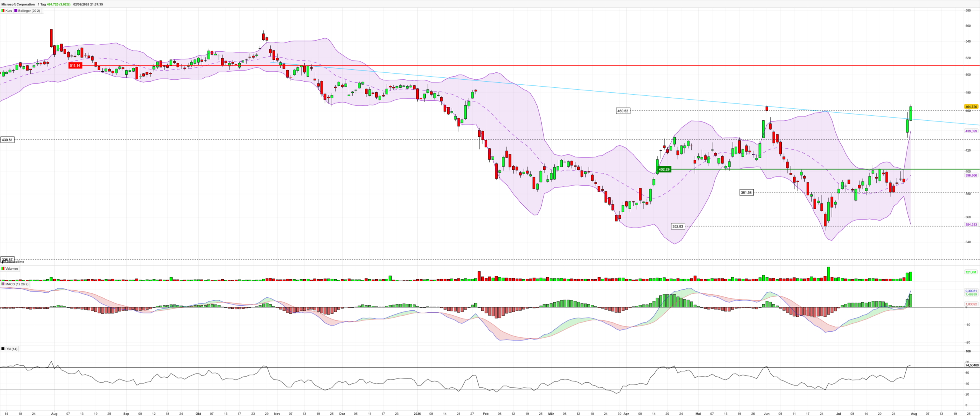Click the Kurs legend entry
The width and height of the screenshot is (980, 416).
point(7,11)
